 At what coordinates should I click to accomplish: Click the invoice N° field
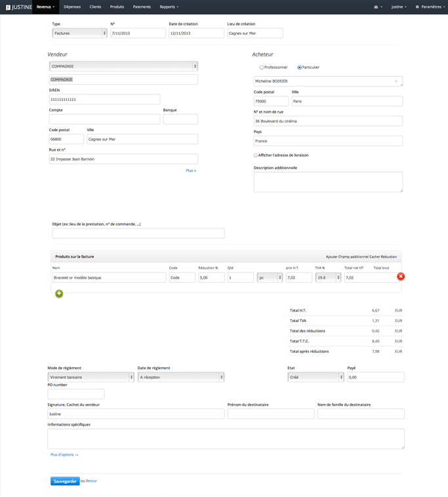click(138, 33)
